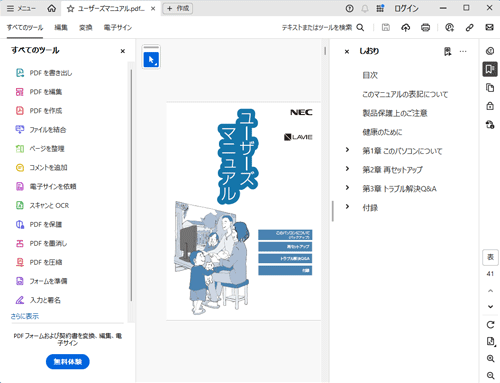Click the zoom out magnifier icon

click(490, 376)
